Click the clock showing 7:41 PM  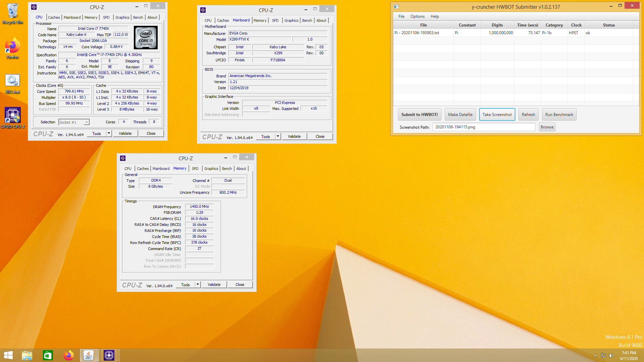[629, 353]
